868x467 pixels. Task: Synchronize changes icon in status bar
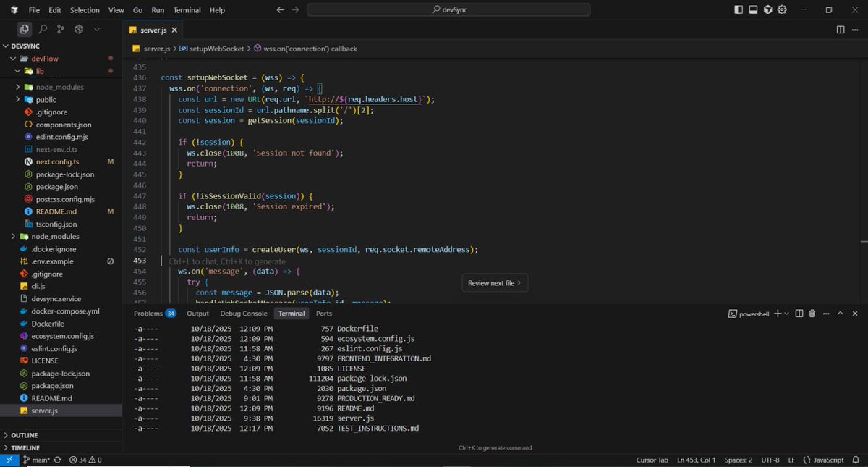pos(56,460)
